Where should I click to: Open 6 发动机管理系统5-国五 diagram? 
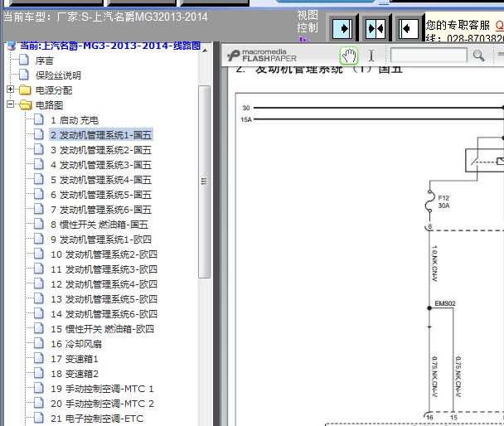(x=101, y=195)
